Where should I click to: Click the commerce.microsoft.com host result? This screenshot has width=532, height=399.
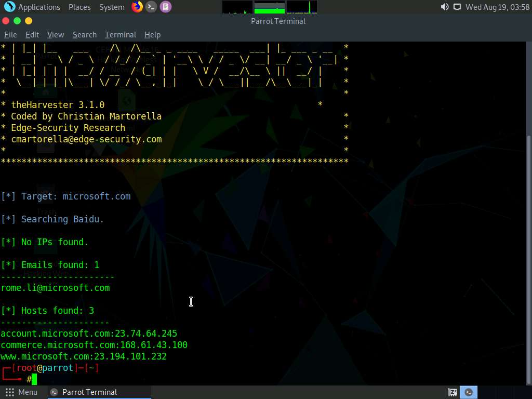coord(94,345)
